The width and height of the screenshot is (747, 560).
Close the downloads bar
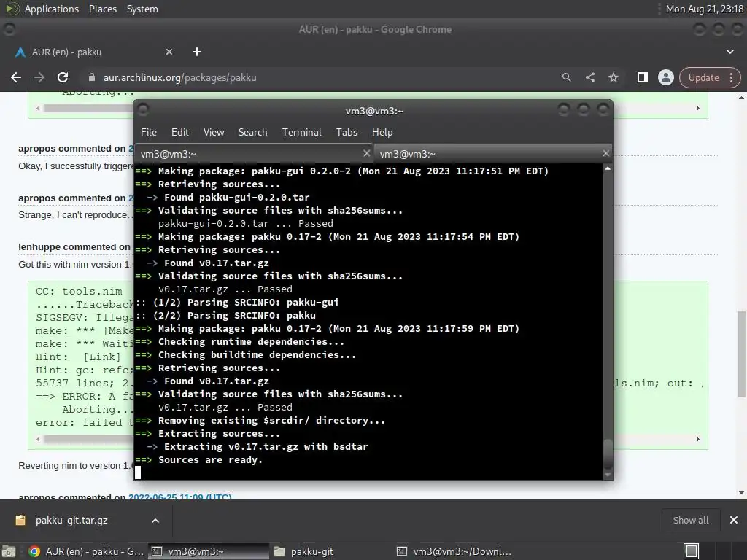(734, 520)
